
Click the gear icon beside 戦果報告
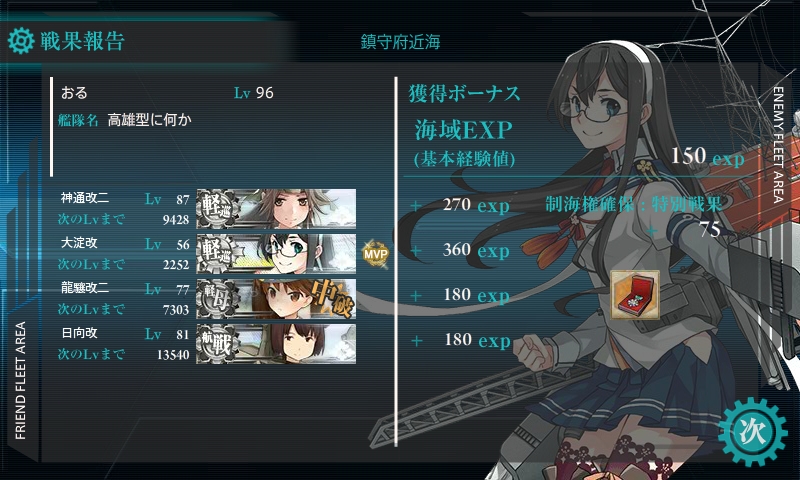click(21, 41)
